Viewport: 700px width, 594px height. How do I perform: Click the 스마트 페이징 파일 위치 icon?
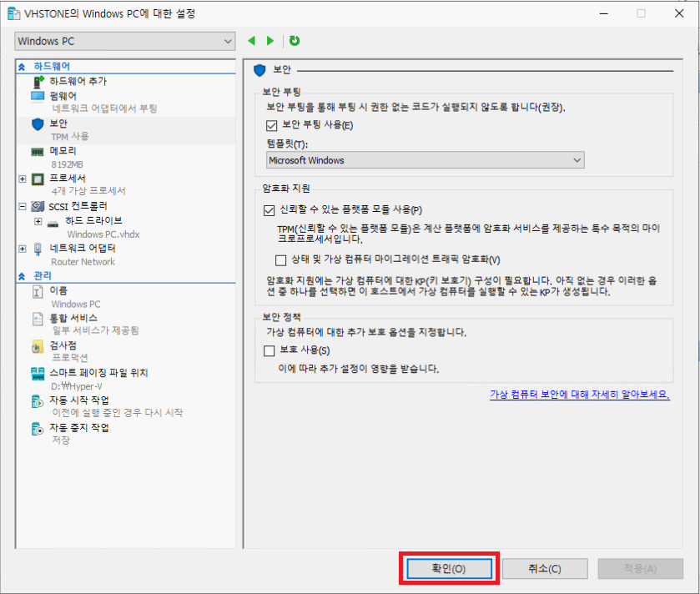pyautogui.click(x=38, y=374)
